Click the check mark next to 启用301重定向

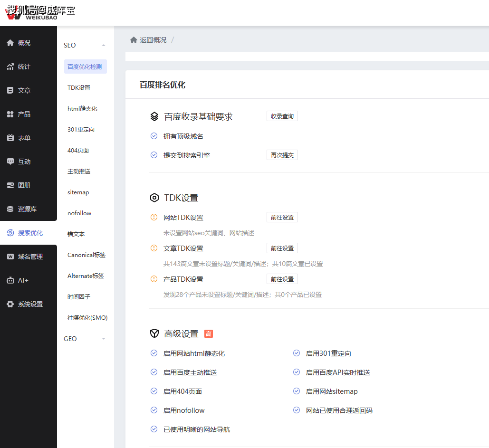[x=297, y=353]
